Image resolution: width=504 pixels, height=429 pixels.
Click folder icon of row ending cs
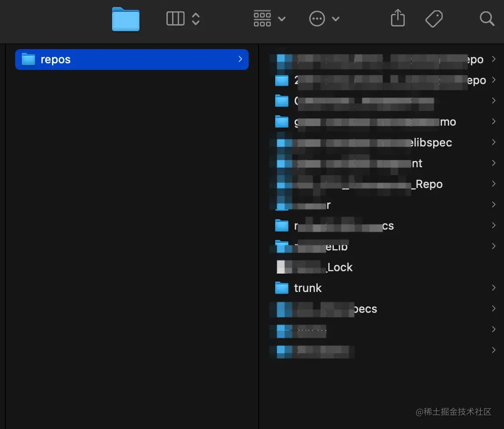click(x=282, y=226)
